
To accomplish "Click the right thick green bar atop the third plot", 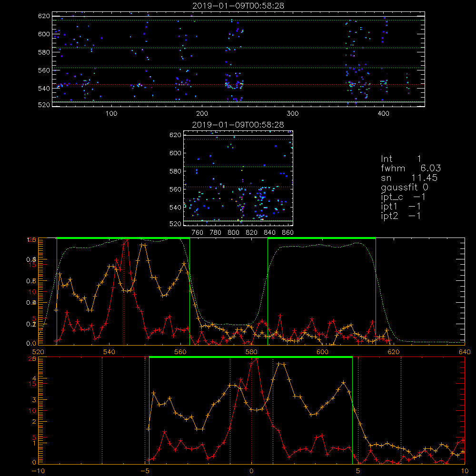I will [x=322, y=238].
